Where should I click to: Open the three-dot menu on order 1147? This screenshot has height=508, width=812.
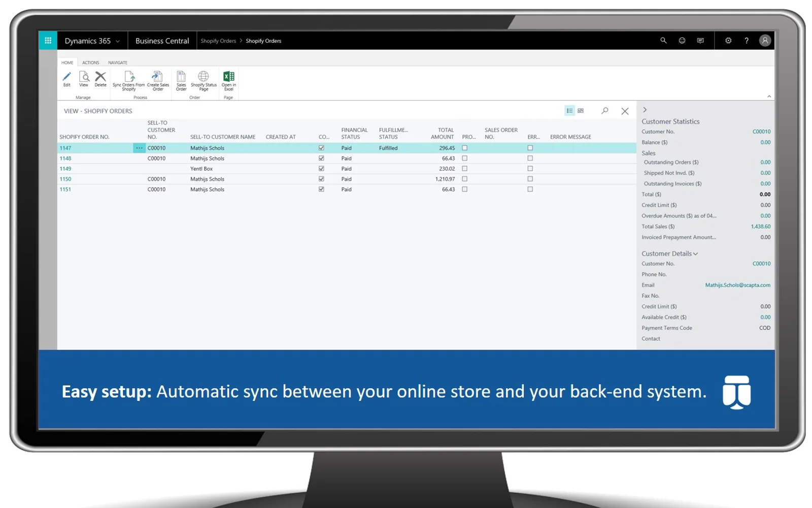(x=139, y=148)
